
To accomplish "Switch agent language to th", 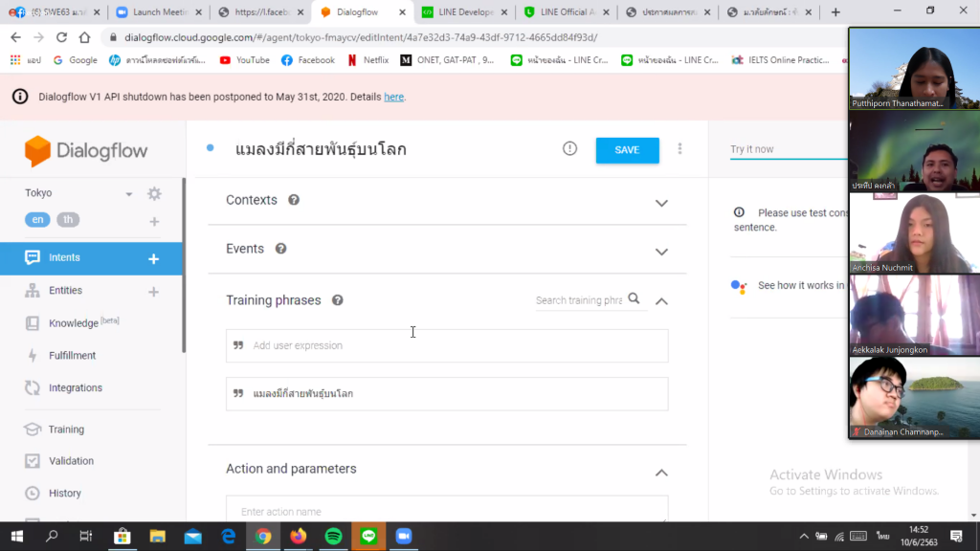I will pos(68,220).
